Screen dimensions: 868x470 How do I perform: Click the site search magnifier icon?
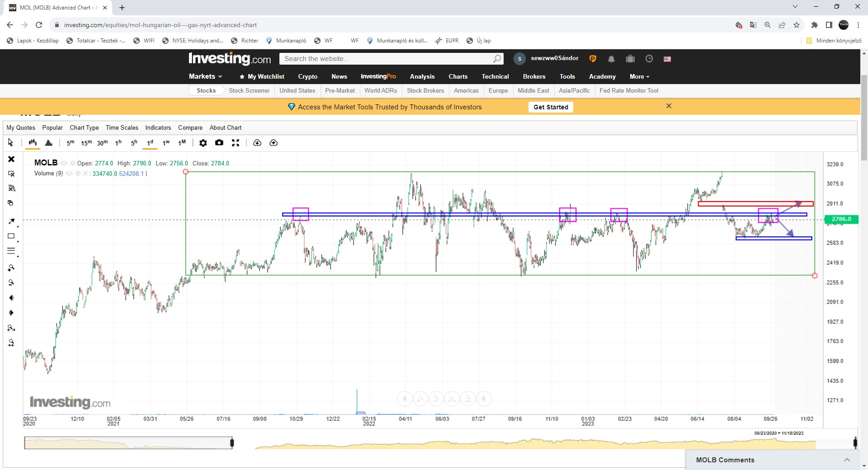497,59
